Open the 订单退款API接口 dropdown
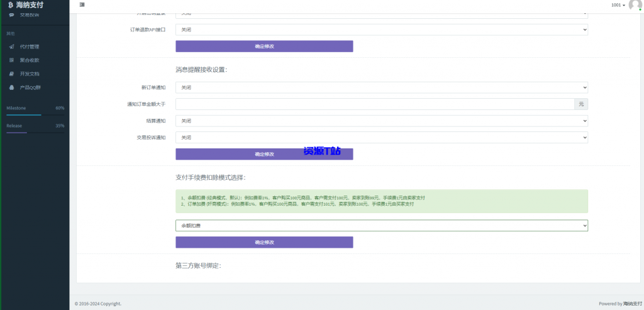 tap(382, 30)
